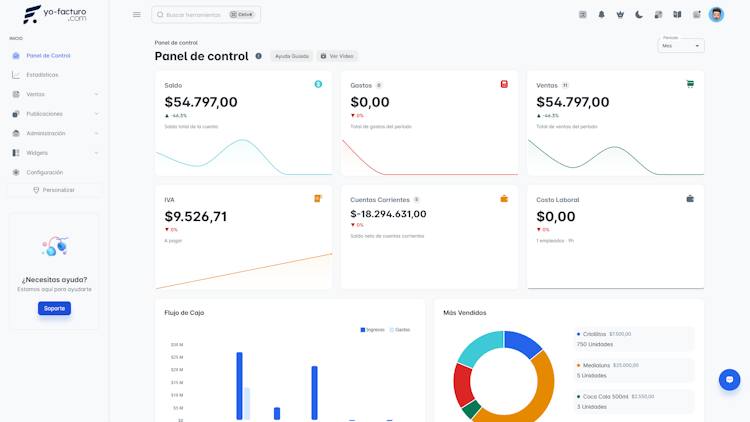This screenshot has height=422, width=750.
Task: Expand the Widgets sidebar section
Action: click(x=55, y=153)
